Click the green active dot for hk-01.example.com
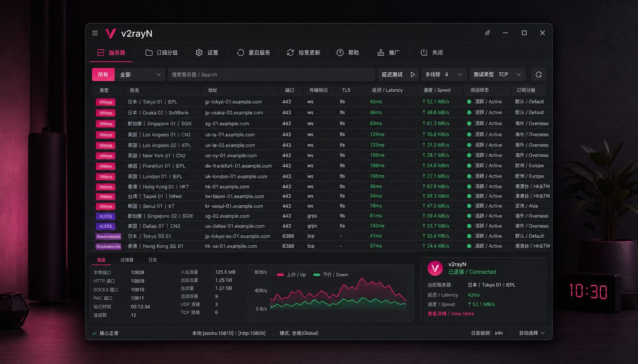The image size is (638, 364). (x=469, y=186)
